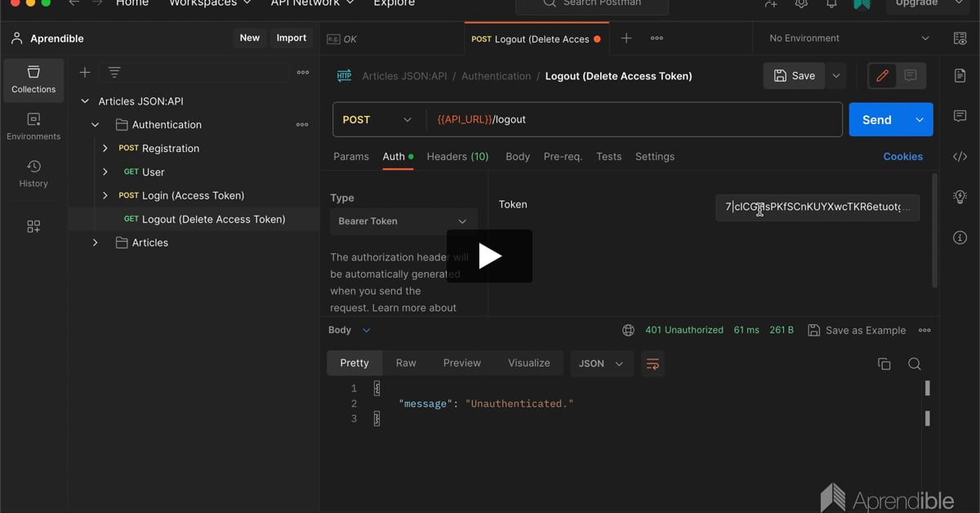The image size is (980, 513).
Task: Switch response view to Preview
Action: click(462, 364)
